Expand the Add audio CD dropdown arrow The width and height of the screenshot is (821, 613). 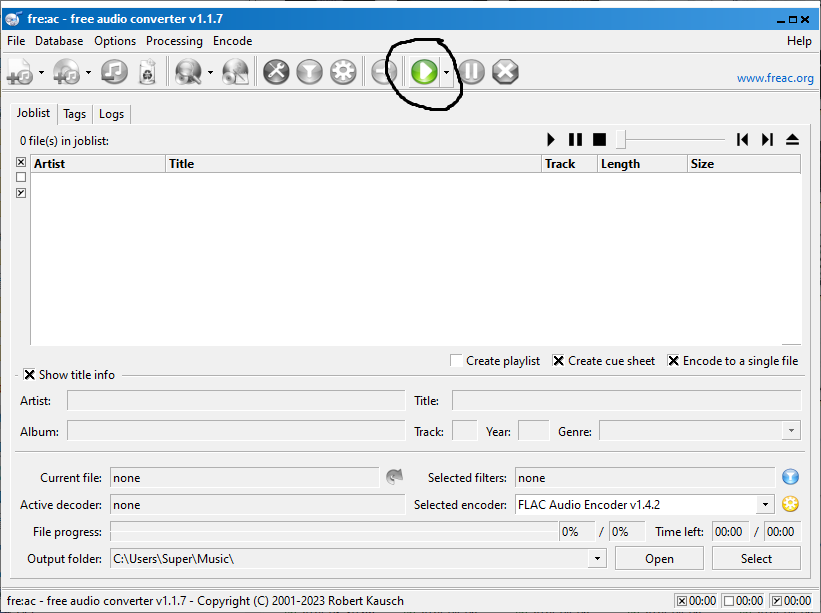coord(88,72)
